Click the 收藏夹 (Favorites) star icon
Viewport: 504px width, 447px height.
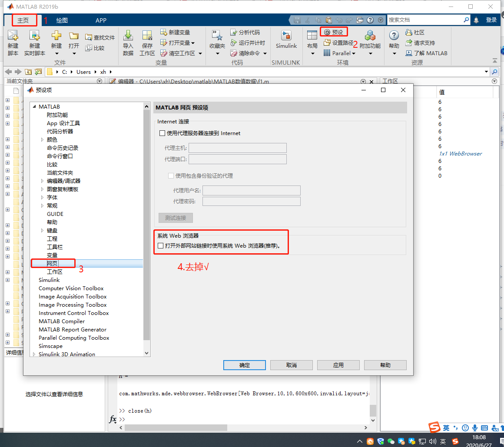[217, 36]
